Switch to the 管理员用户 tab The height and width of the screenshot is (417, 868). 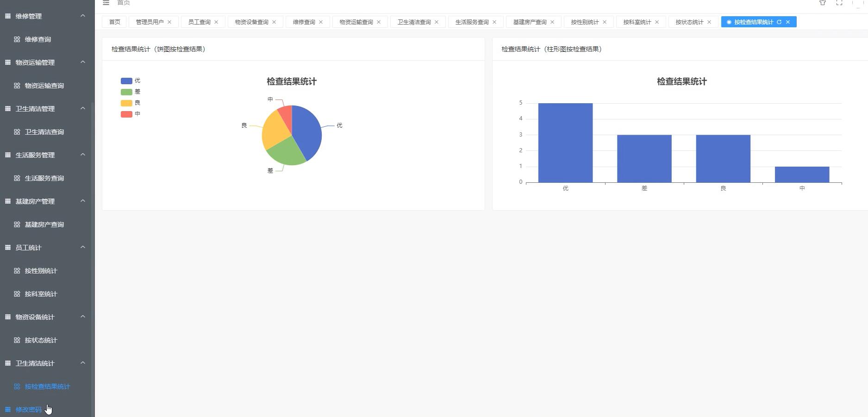(x=149, y=22)
